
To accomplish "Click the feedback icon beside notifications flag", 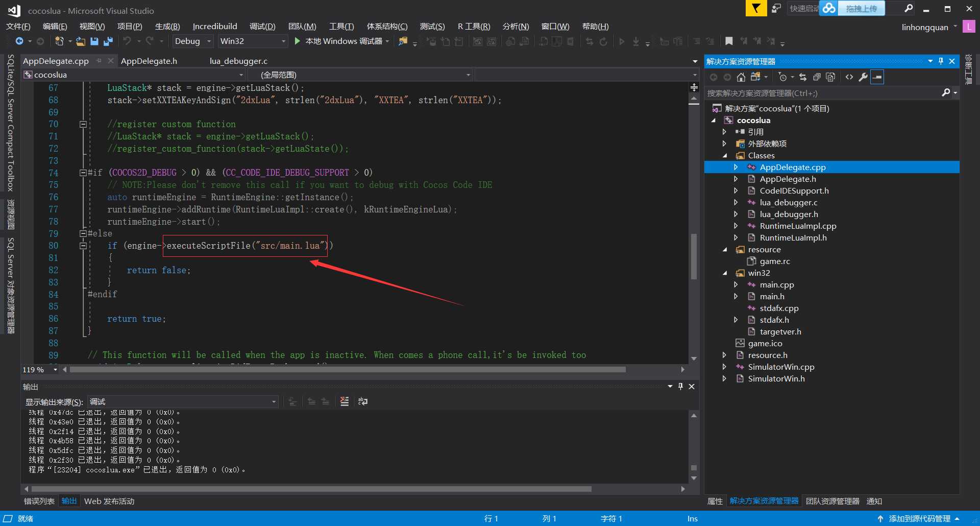I will [776, 8].
